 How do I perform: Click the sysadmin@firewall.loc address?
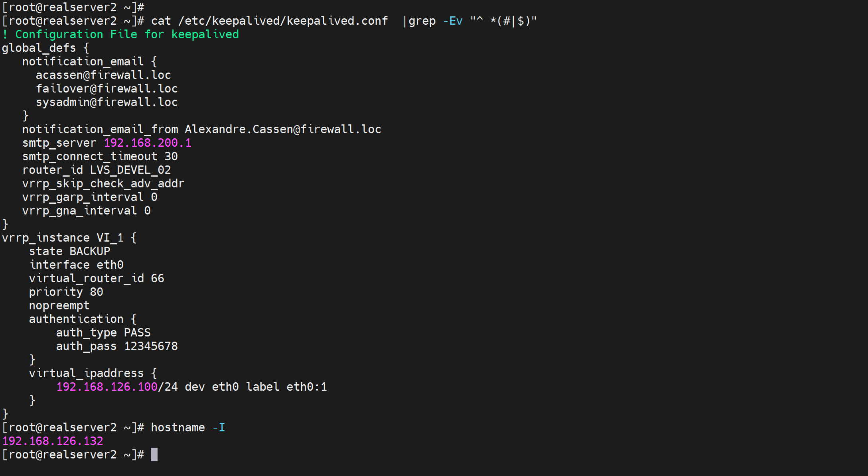click(x=107, y=102)
